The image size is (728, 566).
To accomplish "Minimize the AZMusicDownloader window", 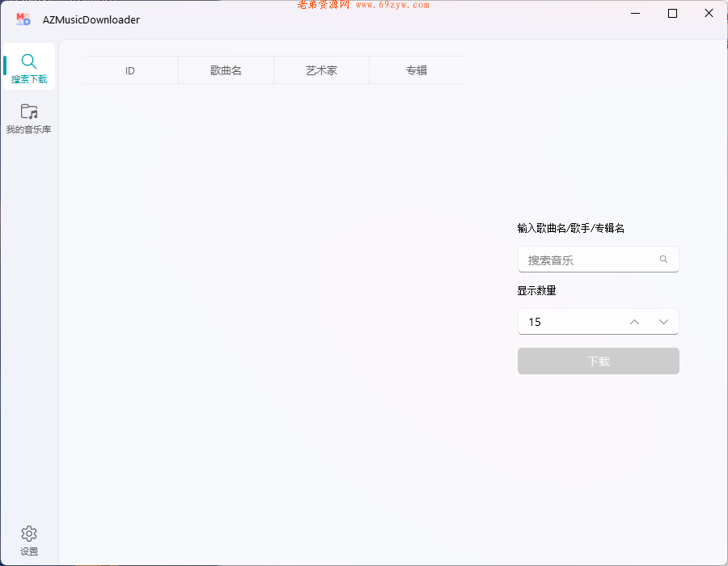I will click(635, 14).
